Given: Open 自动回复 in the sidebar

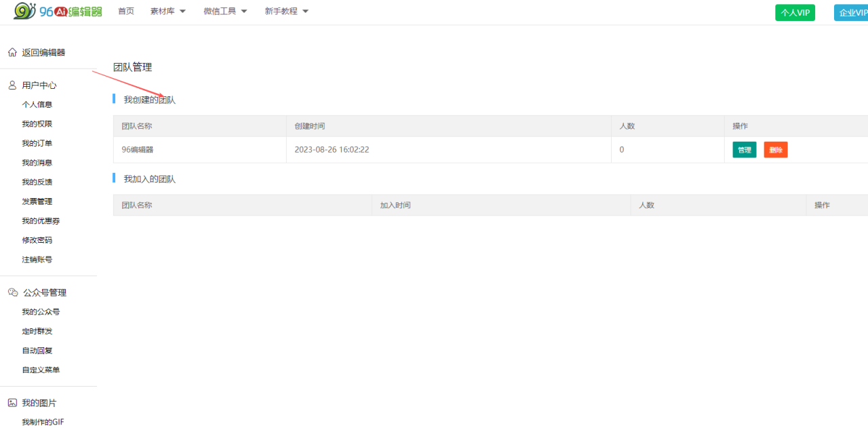Looking at the screenshot, I should (x=37, y=351).
